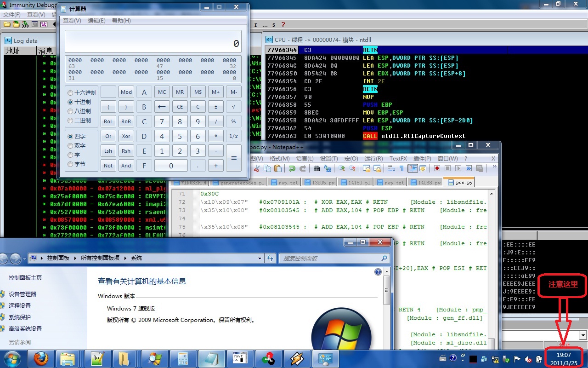
Task: Click the control panel vertical scrollbar
Action: pyautogui.click(x=387, y=308)
